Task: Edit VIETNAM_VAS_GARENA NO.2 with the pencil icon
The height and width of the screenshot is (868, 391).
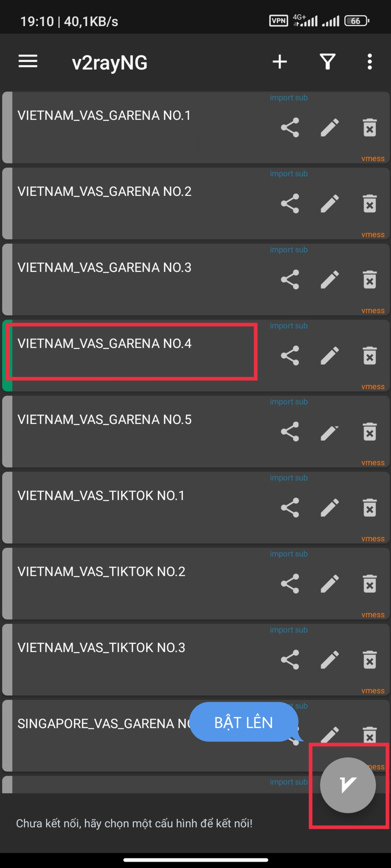Action: click(x=329, y=203)
